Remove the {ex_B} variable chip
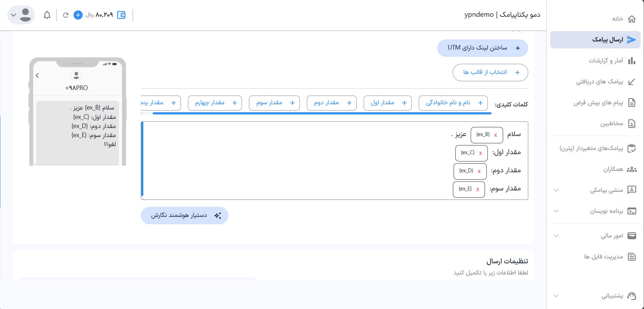This screenshot has width=644, height=309. point(495,135)
